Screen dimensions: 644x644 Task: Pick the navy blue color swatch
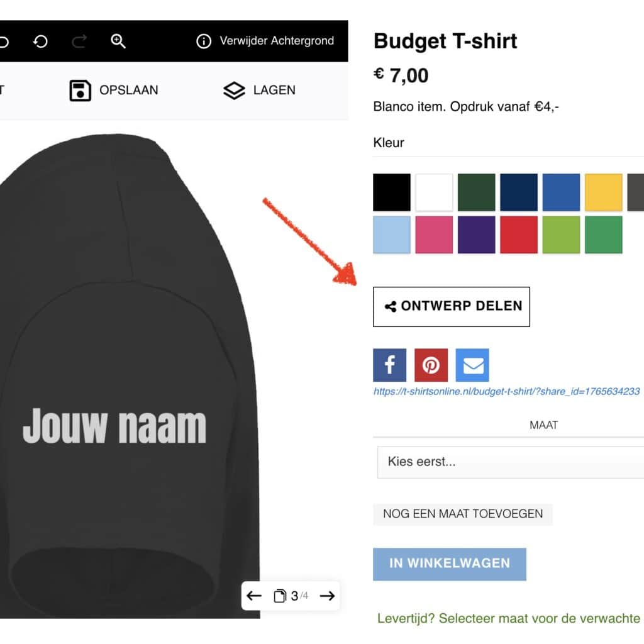click(519, 192)
